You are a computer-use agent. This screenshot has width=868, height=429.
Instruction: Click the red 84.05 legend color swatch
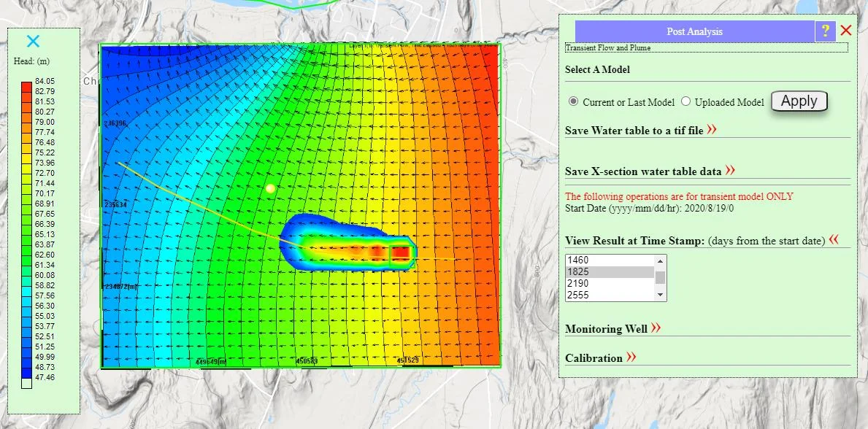[x=26, y=86]
